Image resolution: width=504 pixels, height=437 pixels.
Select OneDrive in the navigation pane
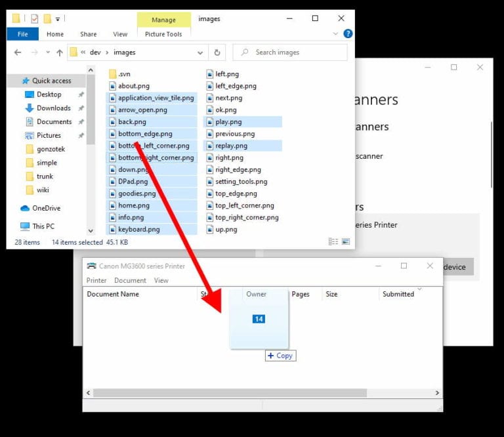pyautogui.click(x=47, y=208)
